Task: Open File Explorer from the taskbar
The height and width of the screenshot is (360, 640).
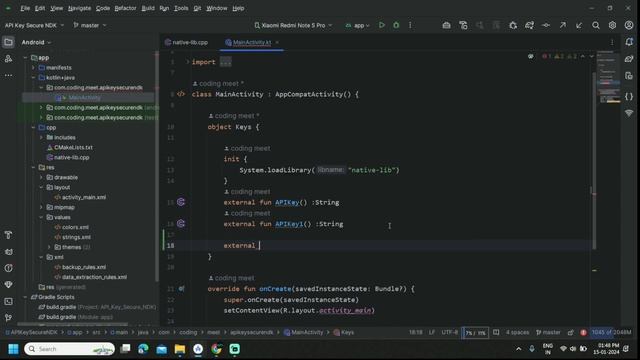Action: (180, 349)
